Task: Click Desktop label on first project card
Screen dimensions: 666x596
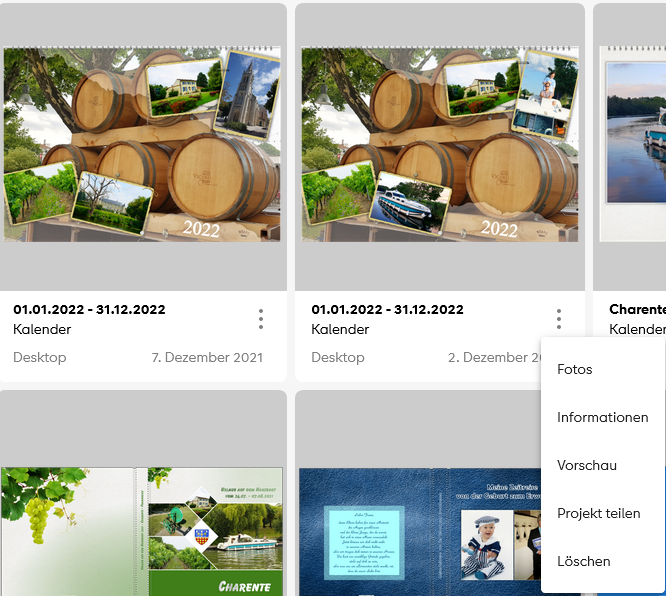Action: (40, 357)
